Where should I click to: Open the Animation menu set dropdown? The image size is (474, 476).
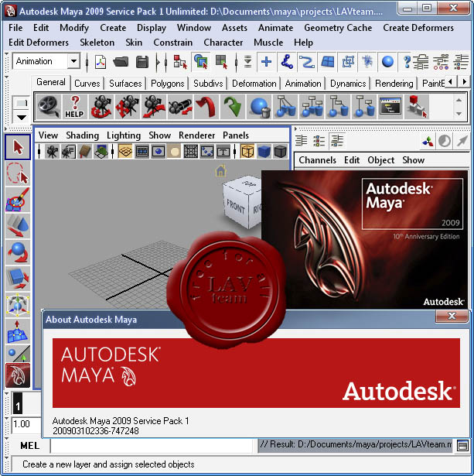coord(46,61)
